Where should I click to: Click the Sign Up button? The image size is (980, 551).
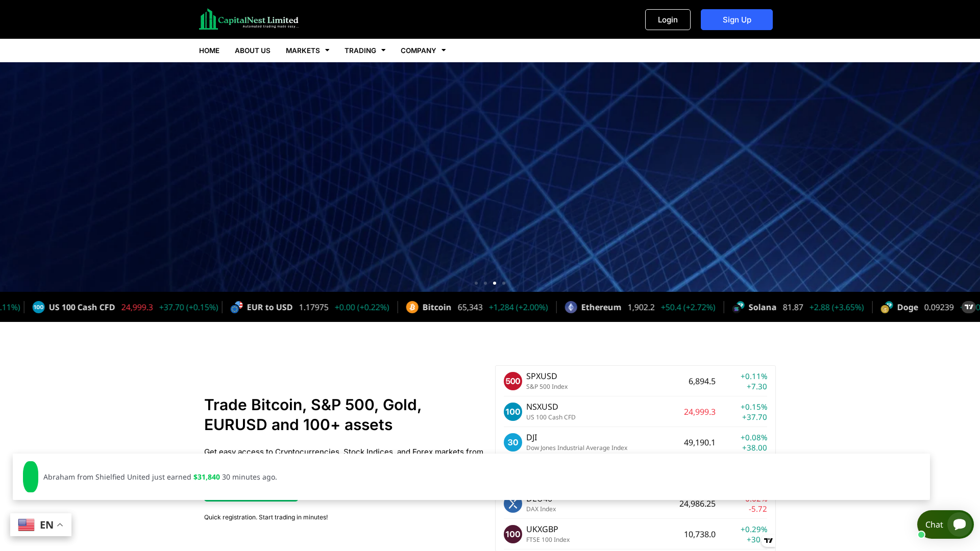click(737, 19)
